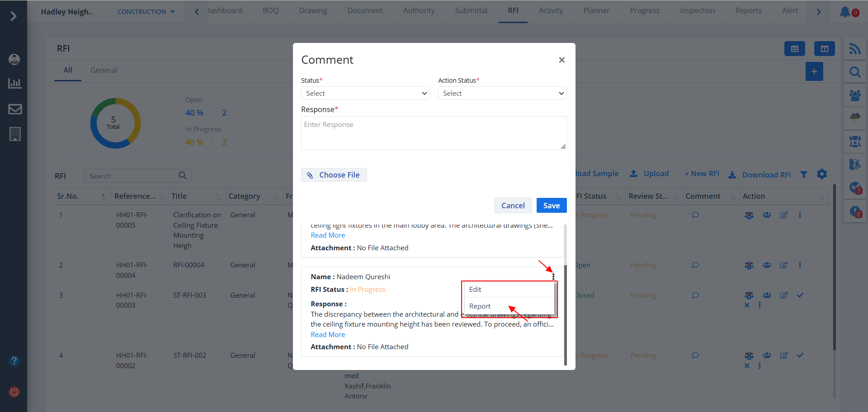Open comment bubble for row 1
The image size is (868, 412).
(695, 215)
